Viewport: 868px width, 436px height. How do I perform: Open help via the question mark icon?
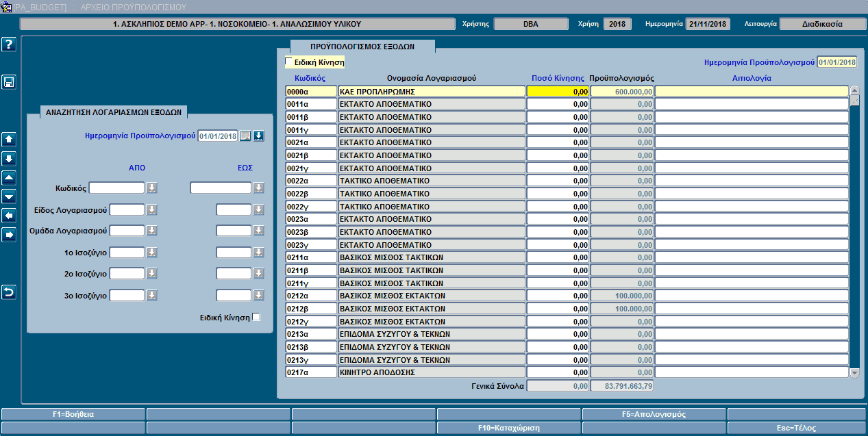[9, 45]
